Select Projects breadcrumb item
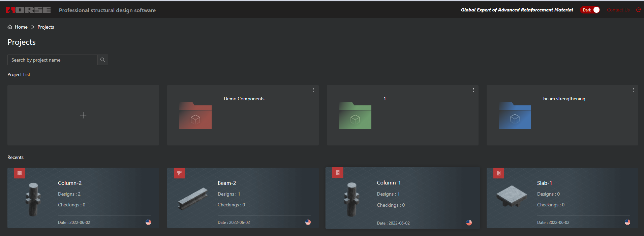644x236 pixels. click(46, 27)
